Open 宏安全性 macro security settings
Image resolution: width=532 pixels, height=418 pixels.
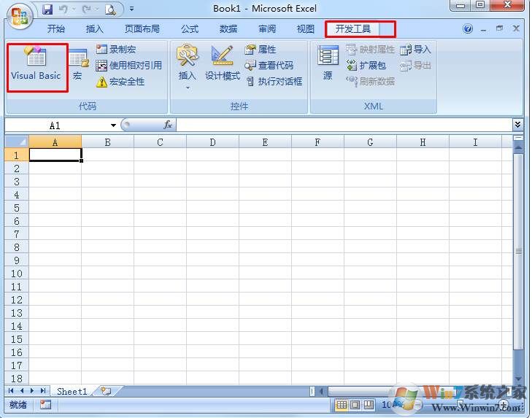tap(120, 82)
